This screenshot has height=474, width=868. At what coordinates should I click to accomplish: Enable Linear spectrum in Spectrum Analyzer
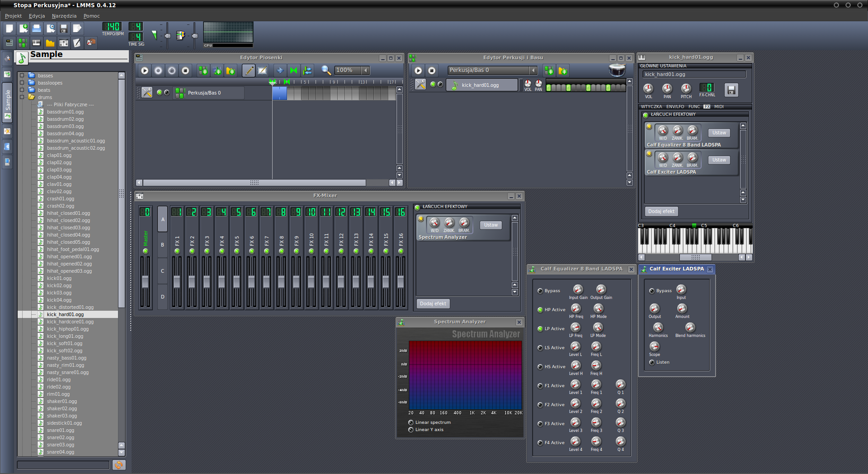pos(411,422)
